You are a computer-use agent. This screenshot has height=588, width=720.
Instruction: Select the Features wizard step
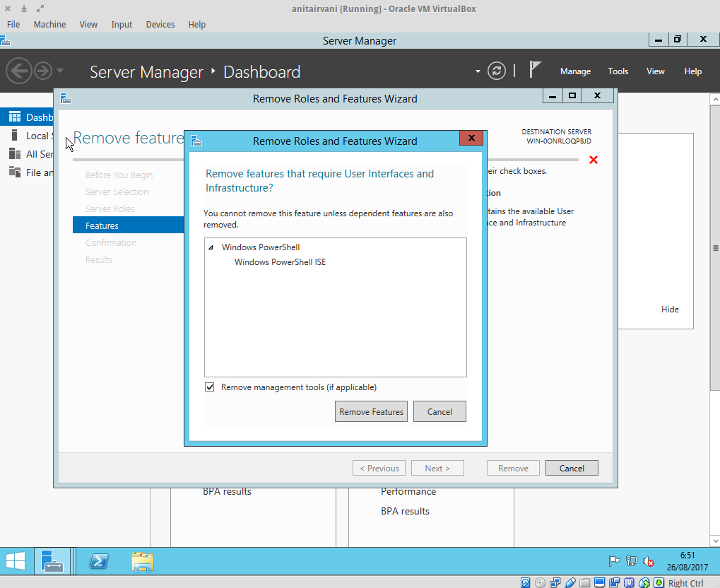128,225
